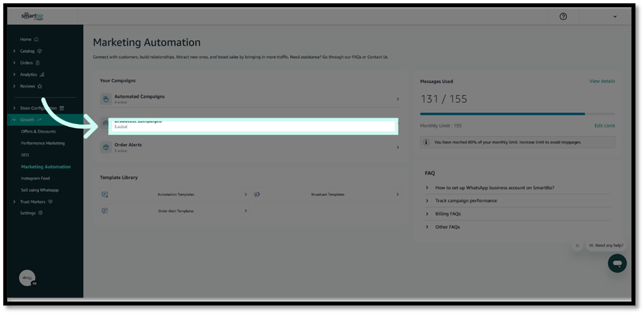The image size is (644, 314).
Task: Open Offers & Discounts in sidebar
Action: pos(39,131)
